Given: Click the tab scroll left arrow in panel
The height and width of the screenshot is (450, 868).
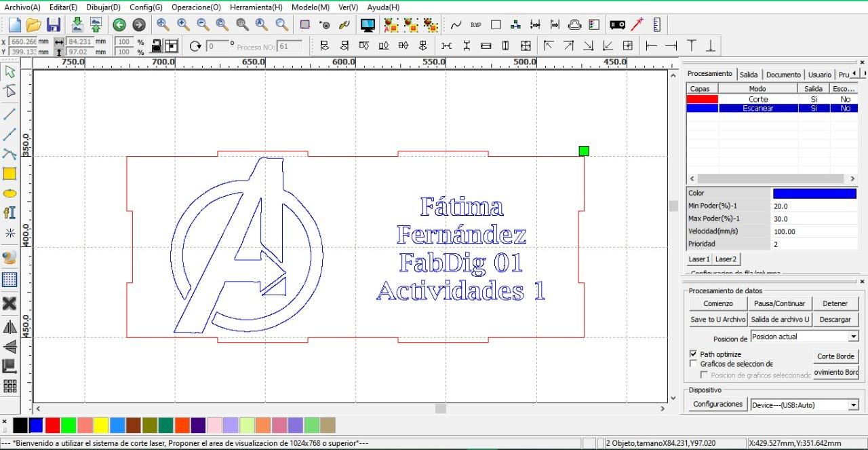Looking at the screenshot, I should coord(854,73).
